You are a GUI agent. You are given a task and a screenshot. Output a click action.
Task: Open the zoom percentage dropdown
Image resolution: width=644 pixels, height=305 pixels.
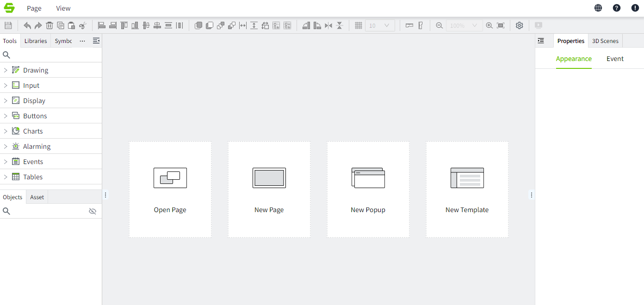tap(464, 26)
